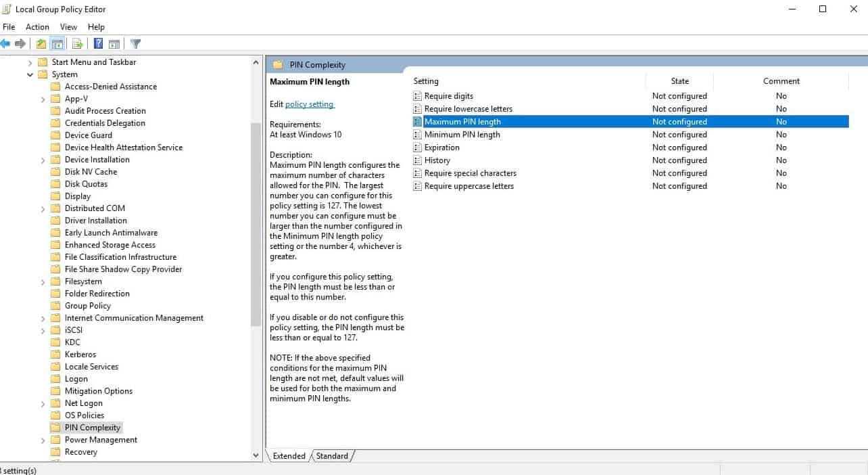Open the Action menu
The image size is (868, 475).
click(37, 27)
